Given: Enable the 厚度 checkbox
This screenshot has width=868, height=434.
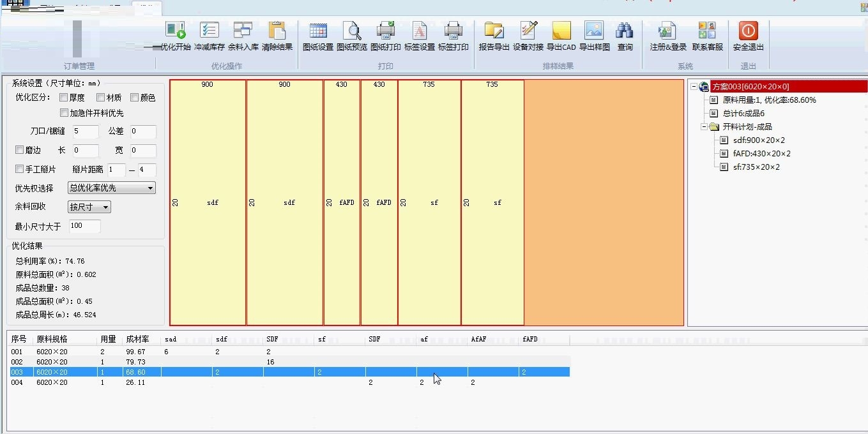Looking at the screenshot, I should click(x=63, y=98).
